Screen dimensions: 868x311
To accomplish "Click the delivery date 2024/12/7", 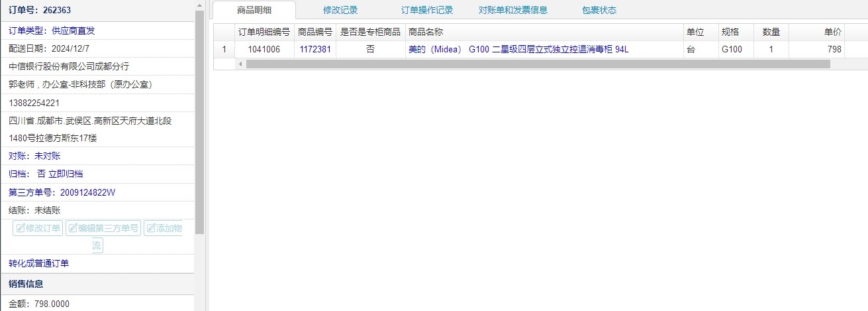I will (70, 48).
